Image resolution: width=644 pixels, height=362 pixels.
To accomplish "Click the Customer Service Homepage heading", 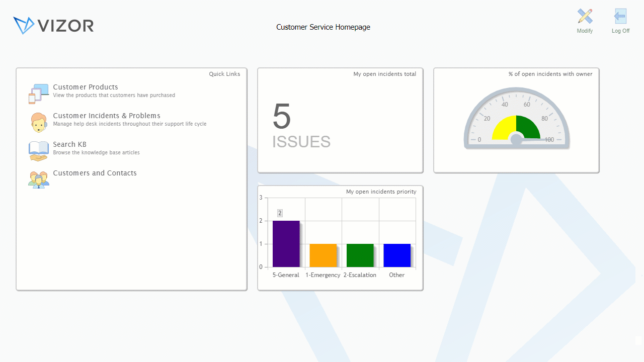I will click(x=323, y=27).
